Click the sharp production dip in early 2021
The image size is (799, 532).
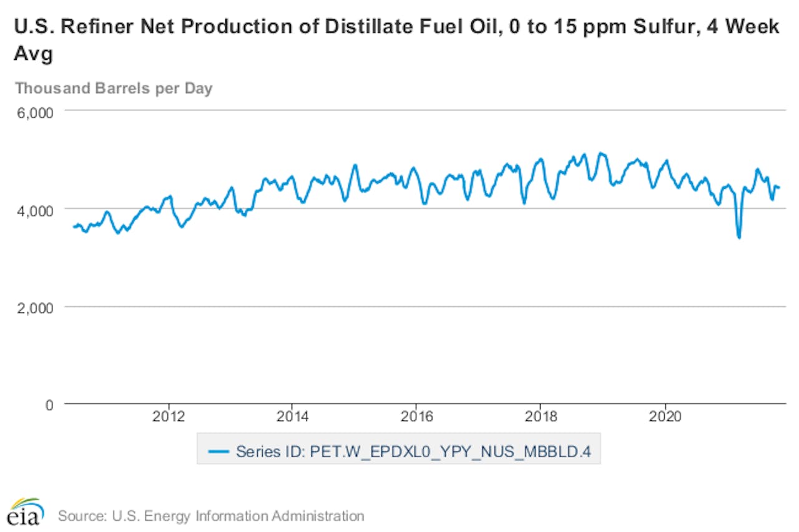[x=738, y=237]
